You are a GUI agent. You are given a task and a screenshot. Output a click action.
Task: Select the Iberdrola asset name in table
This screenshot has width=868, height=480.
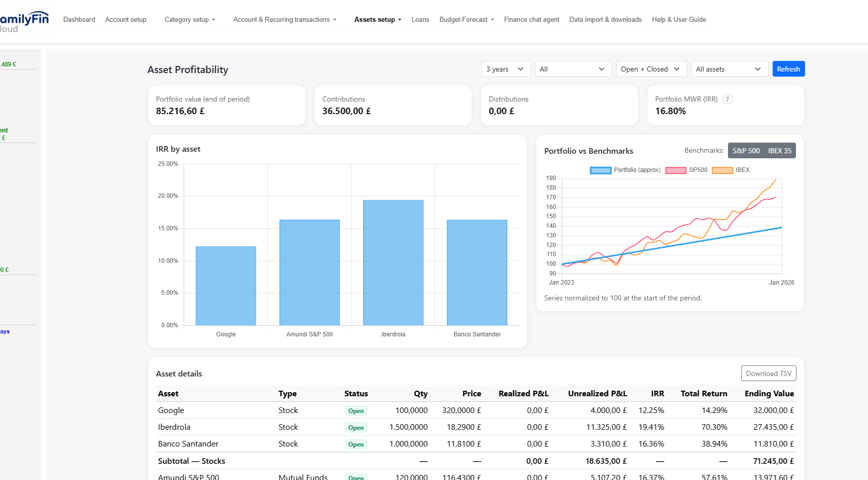(174, 427)
